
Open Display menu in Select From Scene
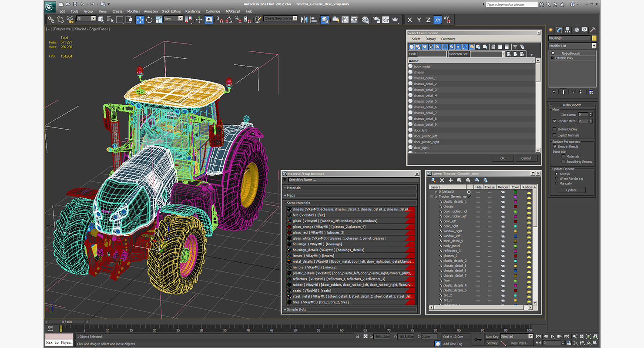(430, 39)
